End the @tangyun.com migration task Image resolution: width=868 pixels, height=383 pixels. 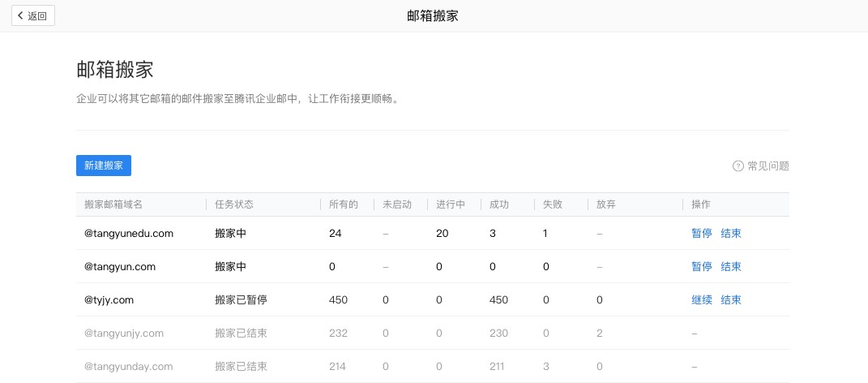pyautogui.click(x=731, y=266)
